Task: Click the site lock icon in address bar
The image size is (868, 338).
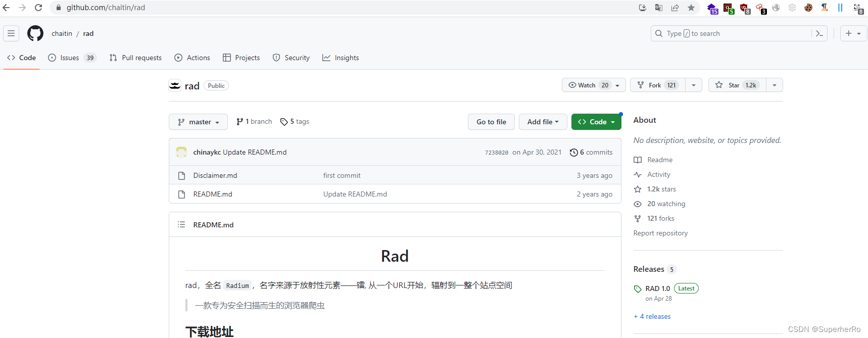Action: click(x=58, y=8)
